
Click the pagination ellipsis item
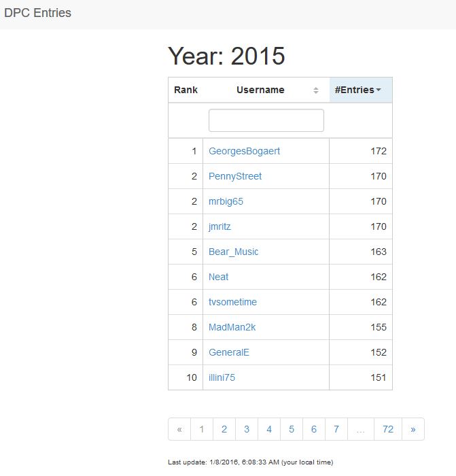click(x=361, y=429)
